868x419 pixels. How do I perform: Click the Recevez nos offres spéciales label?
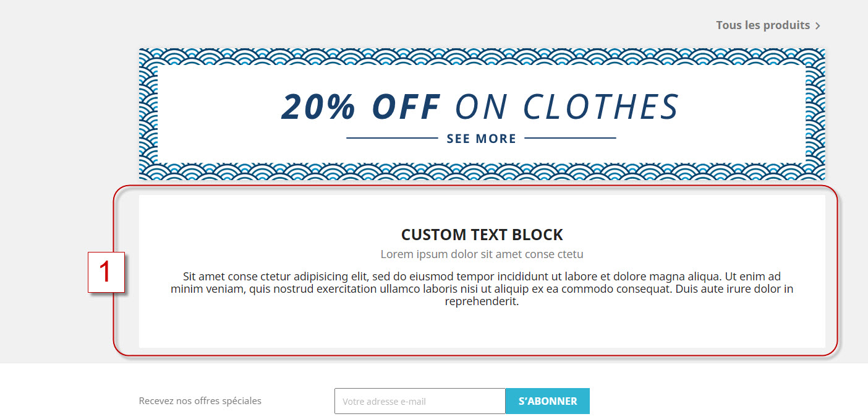tap(200, 401)
